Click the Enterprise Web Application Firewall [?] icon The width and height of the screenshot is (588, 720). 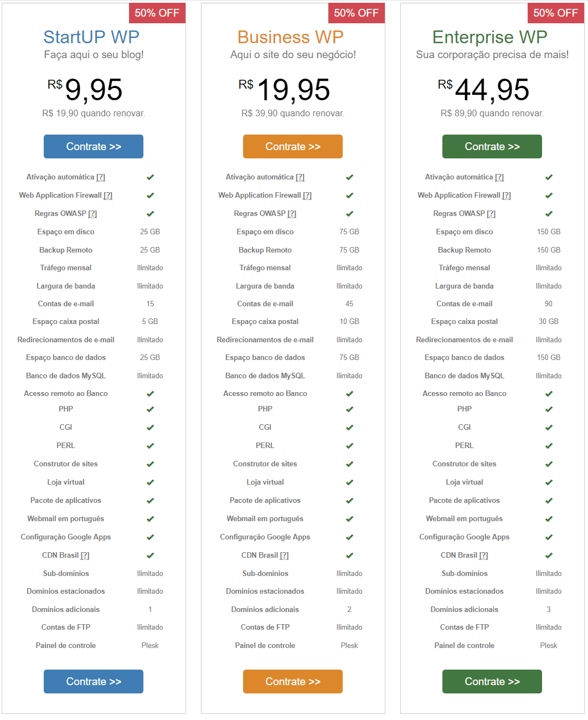(507, 196)
